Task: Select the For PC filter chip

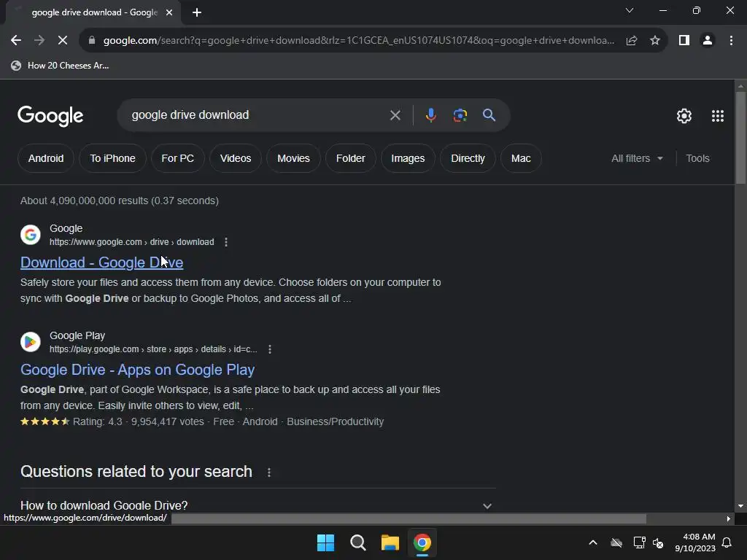Action: (x=178, y=158)
